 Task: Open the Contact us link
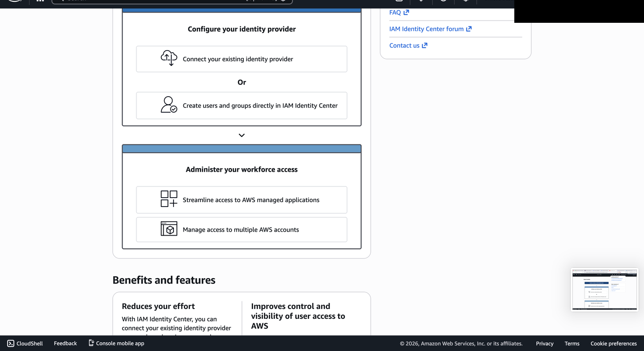pyautogui.click(x=408, y=46)
